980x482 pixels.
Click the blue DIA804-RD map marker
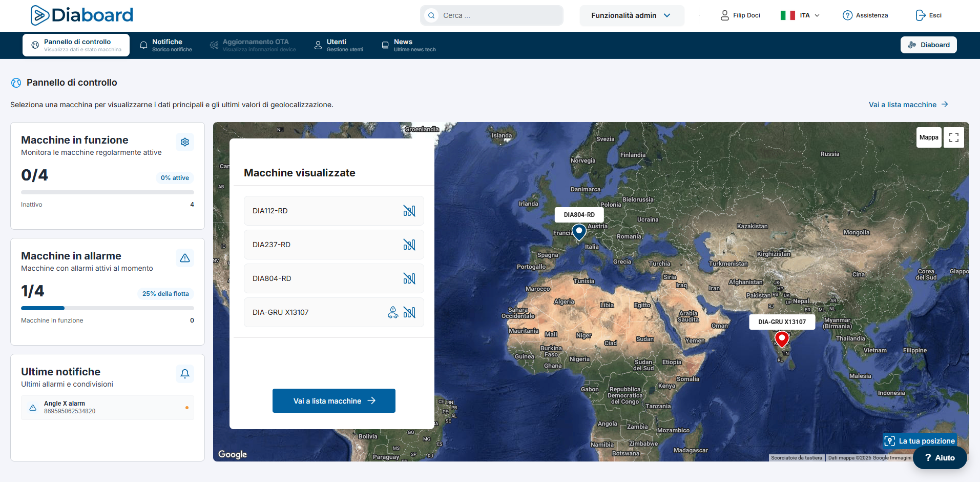(x=579, y=232)
